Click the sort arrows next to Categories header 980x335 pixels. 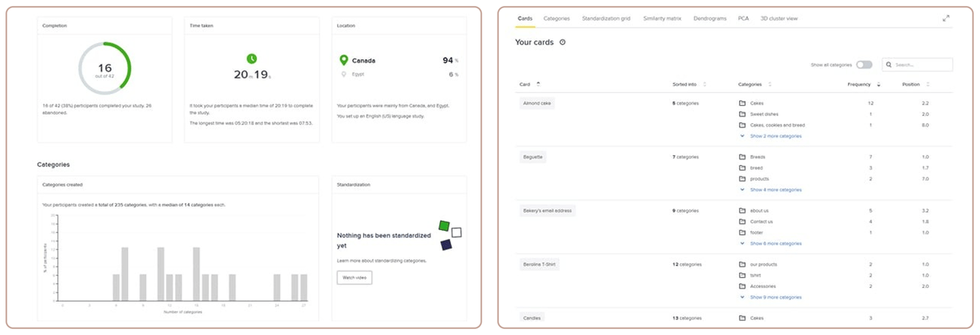pyautogui.click(x=770, y=84)
